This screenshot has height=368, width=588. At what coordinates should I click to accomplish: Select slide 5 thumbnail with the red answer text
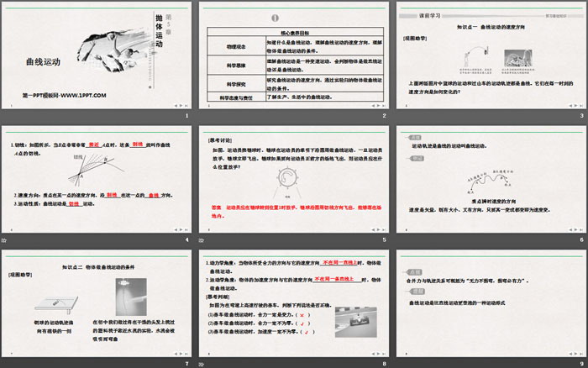pos(294,179)
